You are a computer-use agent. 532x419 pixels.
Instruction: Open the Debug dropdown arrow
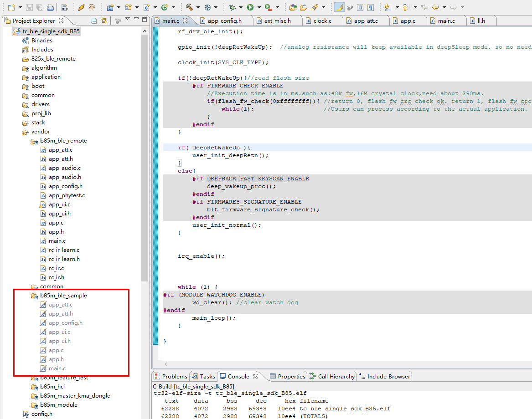point(241,7)
